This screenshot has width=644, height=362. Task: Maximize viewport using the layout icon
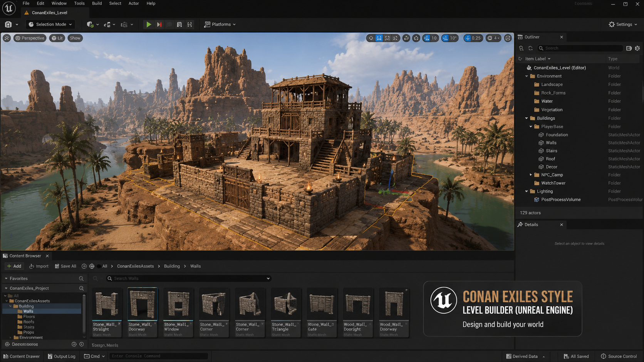508,38
